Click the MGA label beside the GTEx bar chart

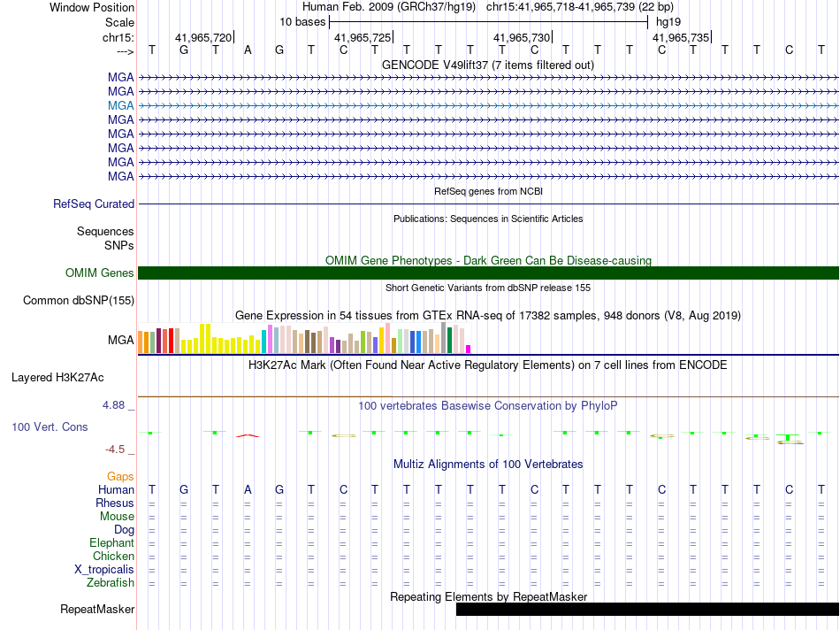click(120, 340)
